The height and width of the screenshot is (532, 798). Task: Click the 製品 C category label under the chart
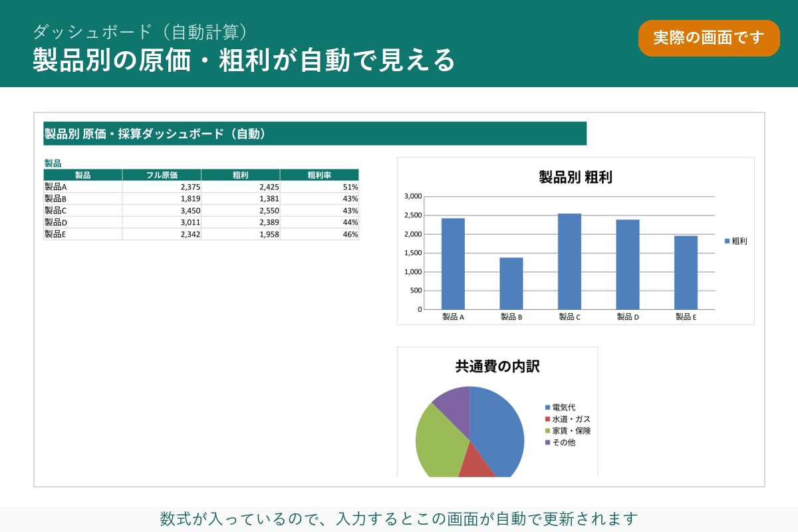(x=570, y=317)
